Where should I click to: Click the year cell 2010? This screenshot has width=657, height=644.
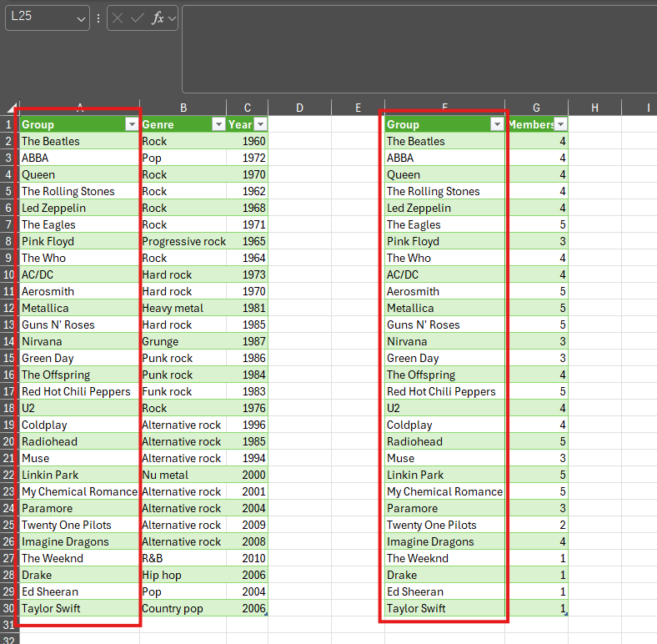tap(248, 558)
